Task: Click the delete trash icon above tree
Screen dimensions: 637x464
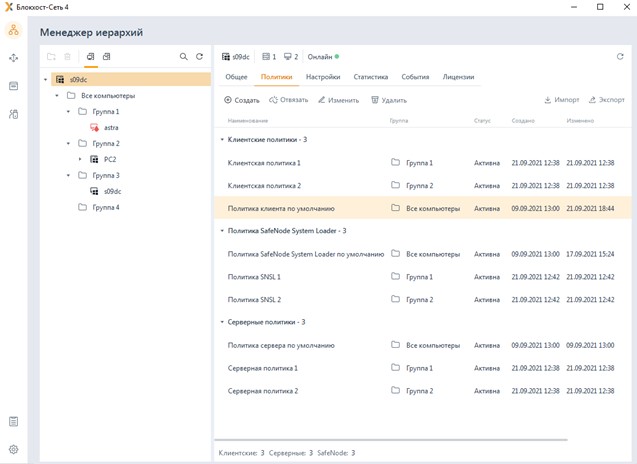Action: (68, 57)
